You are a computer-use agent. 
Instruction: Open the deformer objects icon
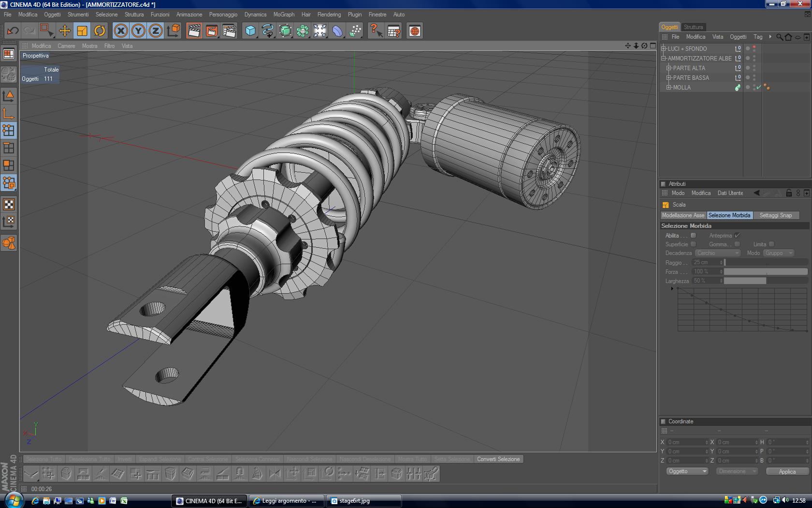[337, 31]
